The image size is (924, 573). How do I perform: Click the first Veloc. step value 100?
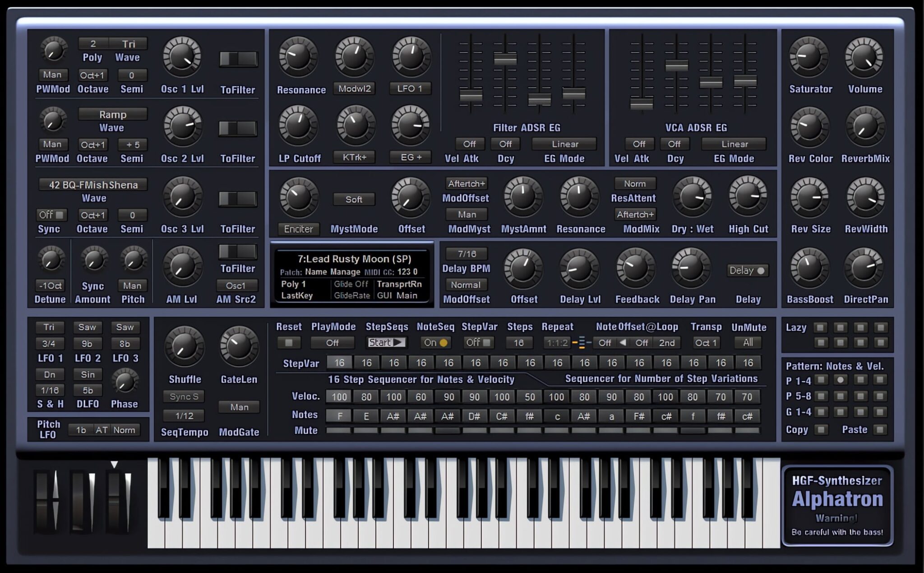[x=339, y=397]
